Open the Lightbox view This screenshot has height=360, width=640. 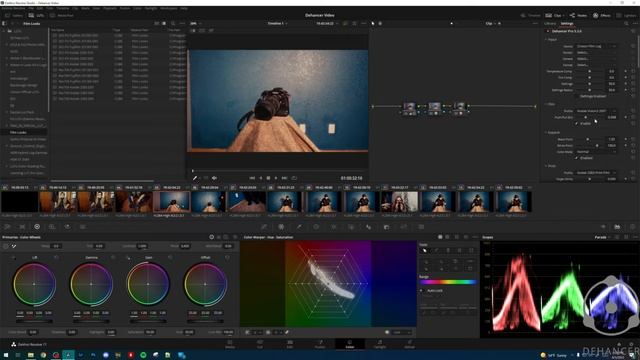click(627, 16)
